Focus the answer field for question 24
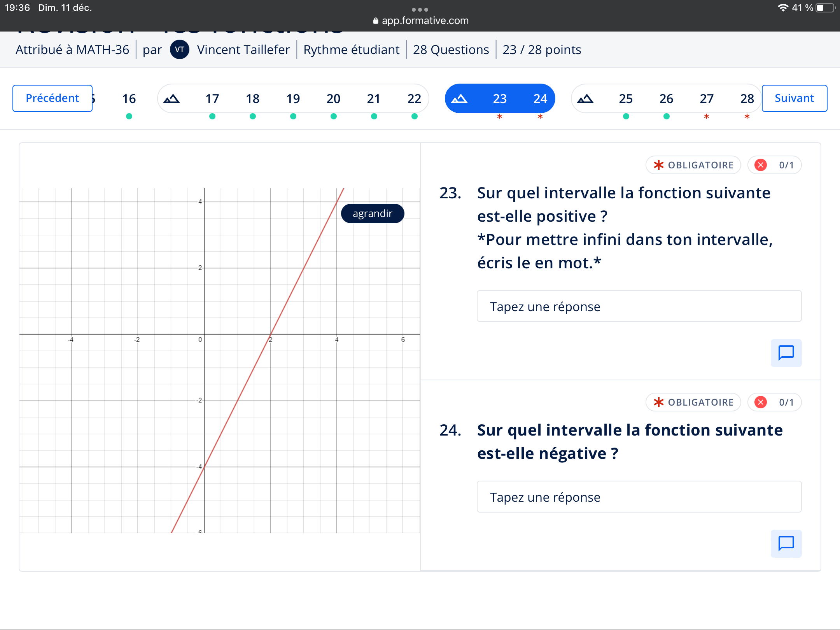The image size is (840, 630). click(639, 497)
